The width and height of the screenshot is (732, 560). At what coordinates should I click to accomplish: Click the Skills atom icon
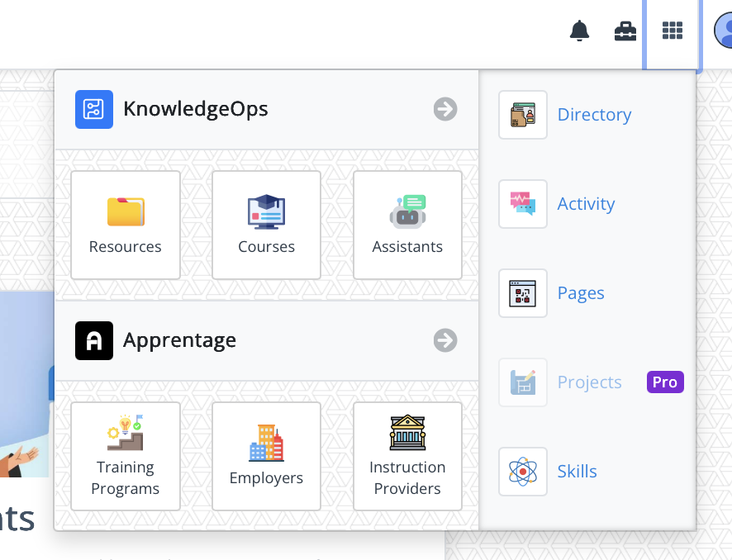pyautogui.click(x=522, y=472)
